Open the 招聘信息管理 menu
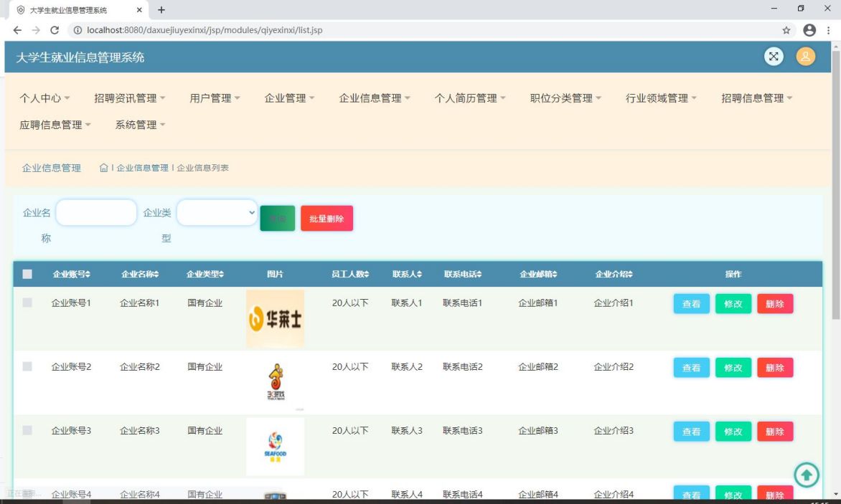Viewport: 841px width, 504px height. (757, 98)
